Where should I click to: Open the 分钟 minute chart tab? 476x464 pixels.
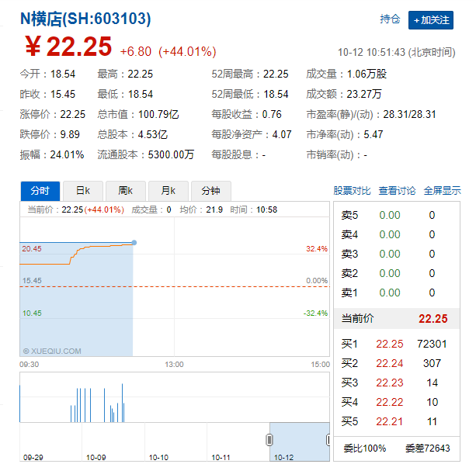click(x=211, y=191)
